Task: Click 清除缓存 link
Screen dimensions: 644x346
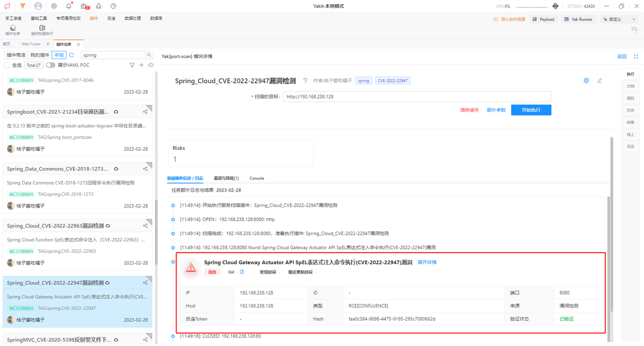Action: pyautogui.click(x=469, y=110)
